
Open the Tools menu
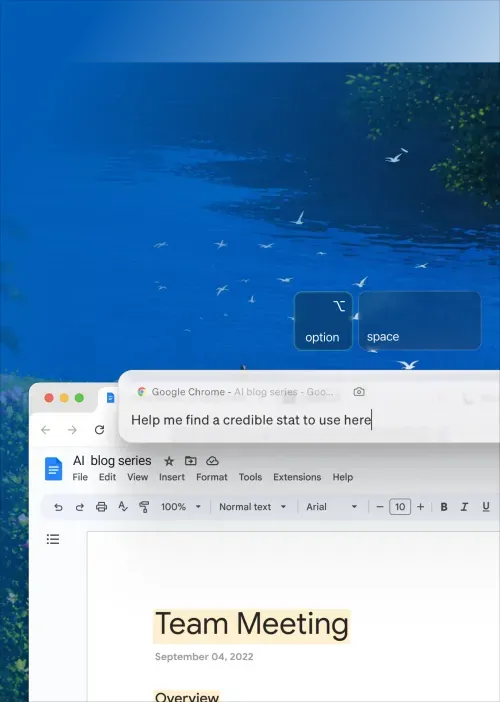tap(250, 477)
